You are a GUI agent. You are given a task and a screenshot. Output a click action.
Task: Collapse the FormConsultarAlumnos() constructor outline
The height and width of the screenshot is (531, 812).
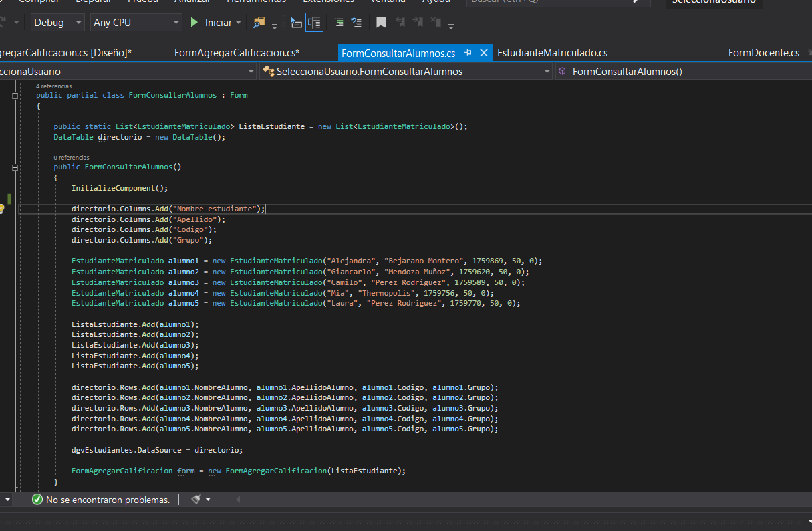click(x=15, y=167)
